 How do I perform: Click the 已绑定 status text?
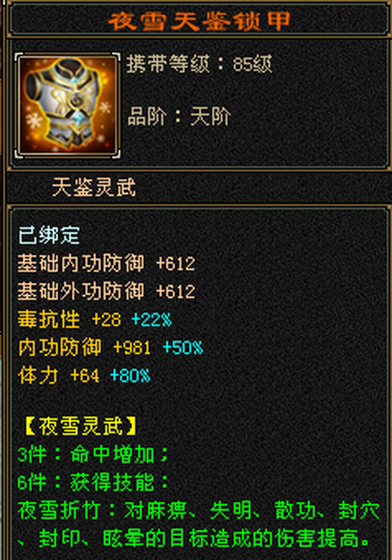[x=49, y=235]
